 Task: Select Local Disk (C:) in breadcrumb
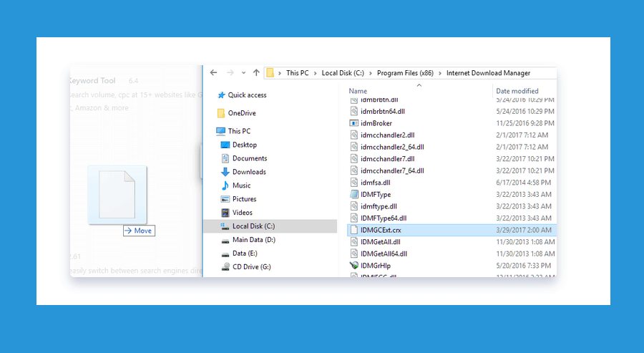(x=343, y=73)
